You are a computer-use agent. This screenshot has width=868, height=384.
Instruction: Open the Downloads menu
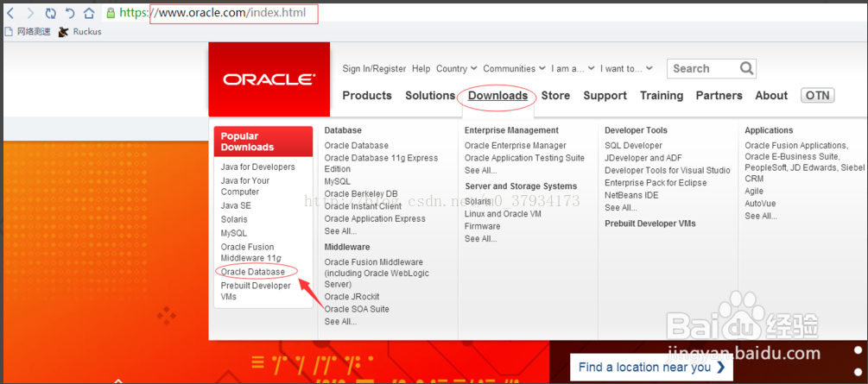497,96
